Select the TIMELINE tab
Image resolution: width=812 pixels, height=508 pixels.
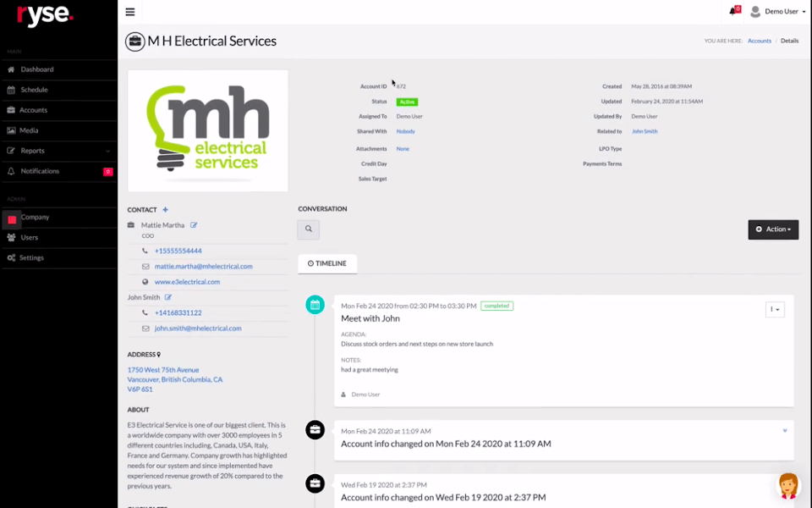(327, 263)
